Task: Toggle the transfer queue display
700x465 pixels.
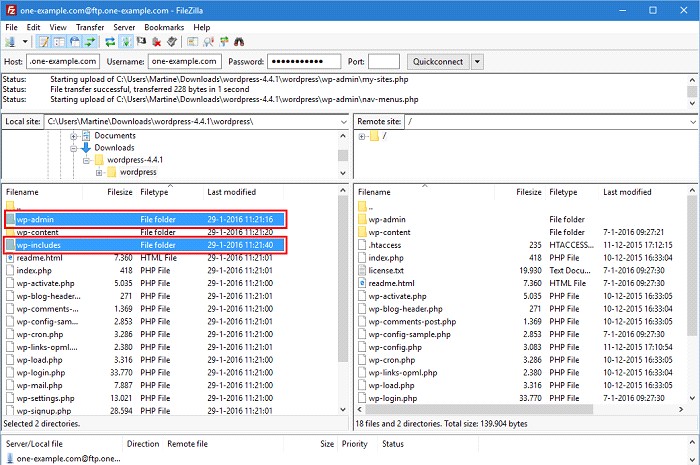Action: coord(90,42)
